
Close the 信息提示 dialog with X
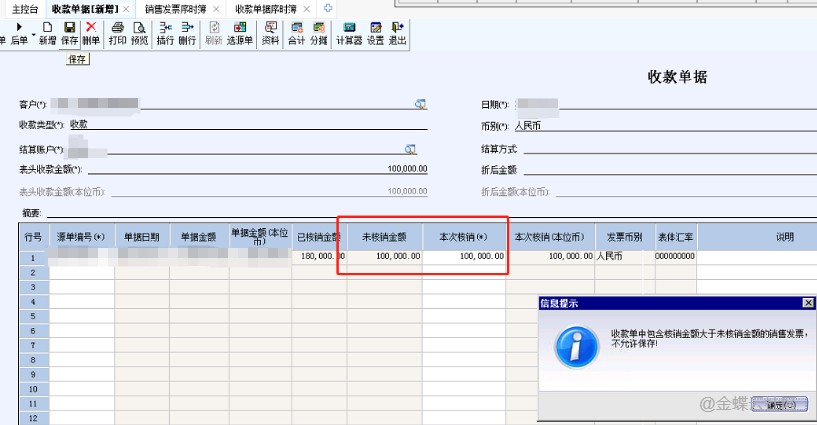click(808, 302)
